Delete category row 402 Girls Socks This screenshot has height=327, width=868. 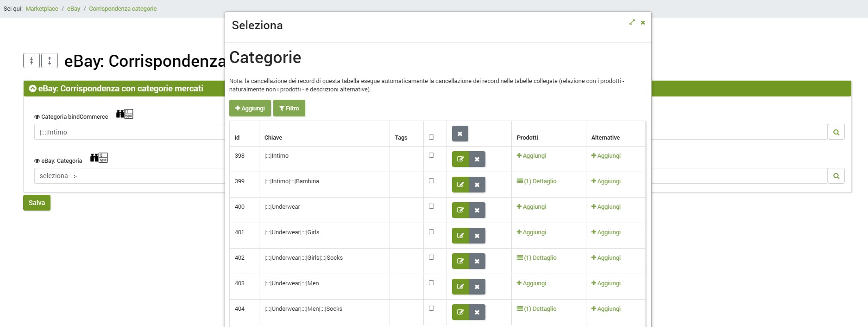pyautogui.click(x=477, y=261)
